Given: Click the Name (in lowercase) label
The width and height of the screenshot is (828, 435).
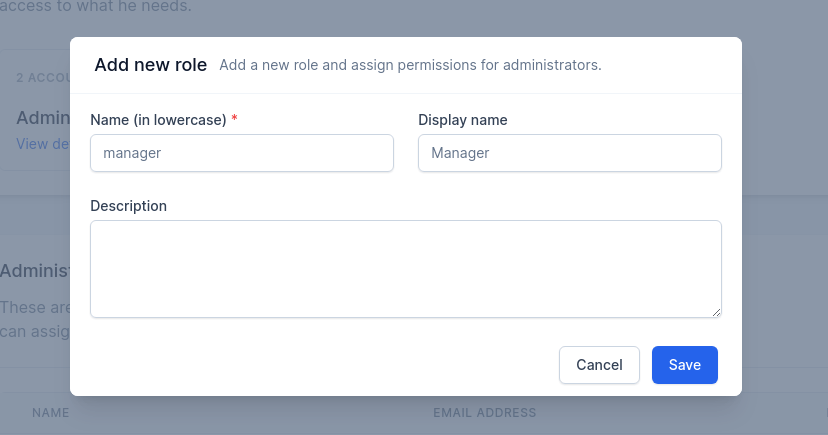Looking at the screenshot, I should tap(158, 120).
